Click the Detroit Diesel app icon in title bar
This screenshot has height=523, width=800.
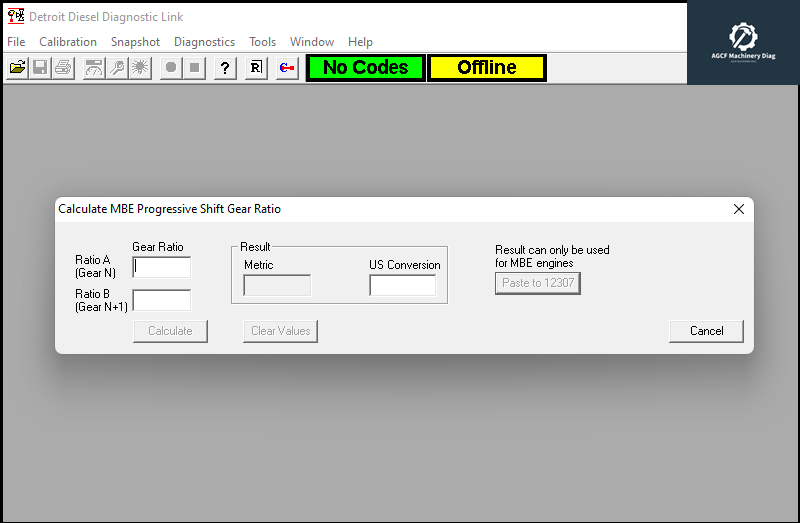[16, 16]
